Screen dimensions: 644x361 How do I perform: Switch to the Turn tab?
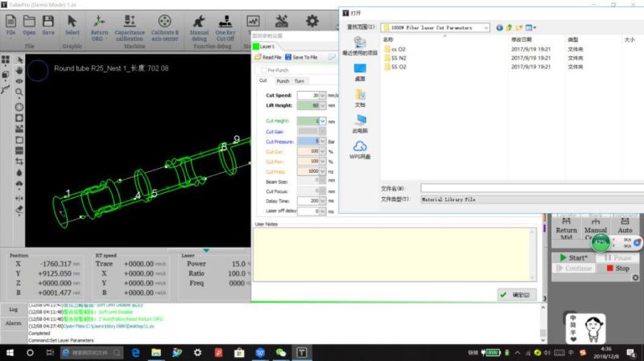click(x=299, y=81)
